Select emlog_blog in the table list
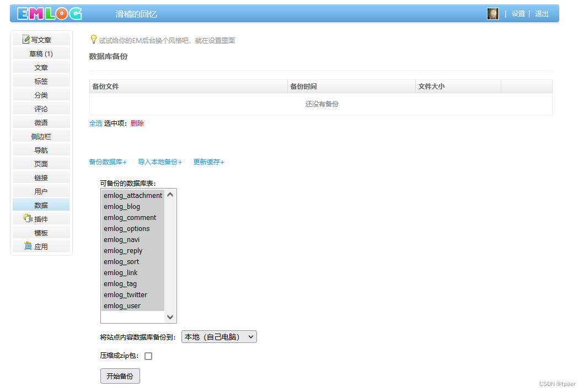584x392 pixels. (x=122, y=206)
